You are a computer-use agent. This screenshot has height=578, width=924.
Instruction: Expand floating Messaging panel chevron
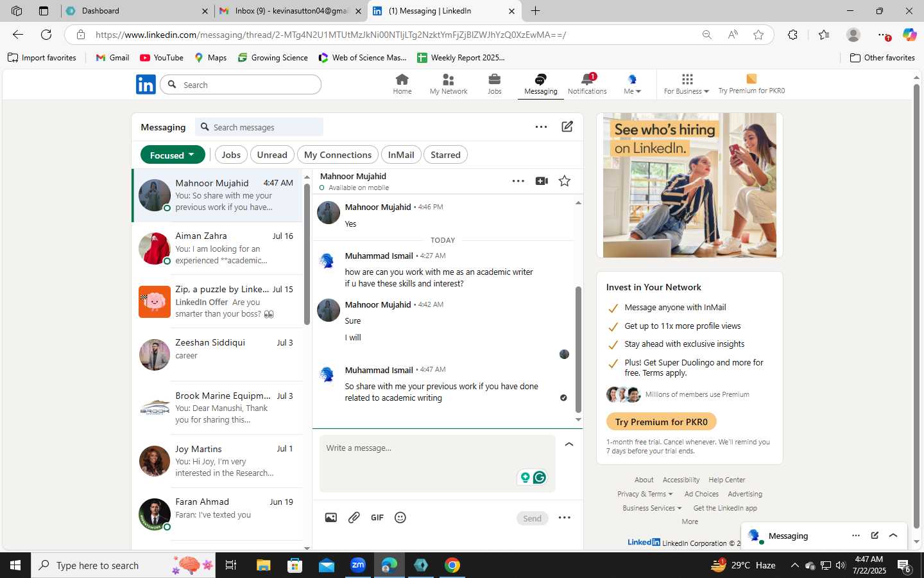(893, 535)
